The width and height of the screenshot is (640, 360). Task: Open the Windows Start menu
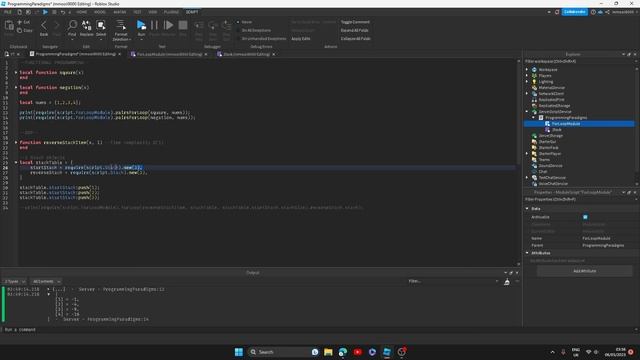tap(239, 352)
